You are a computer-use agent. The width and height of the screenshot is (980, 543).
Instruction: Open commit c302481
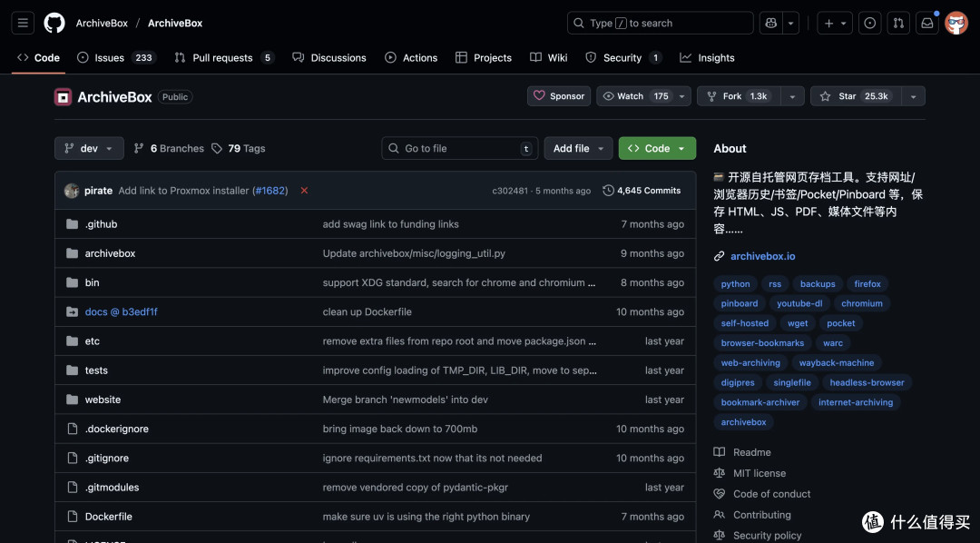[509, 191]
